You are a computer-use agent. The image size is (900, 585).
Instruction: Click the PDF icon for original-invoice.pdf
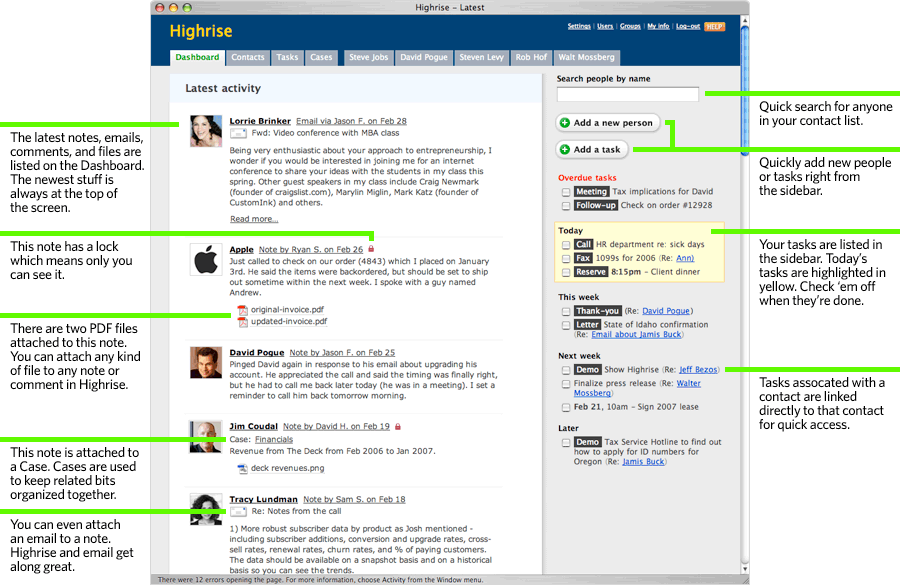pyautogui.click(x=243, y=310)
